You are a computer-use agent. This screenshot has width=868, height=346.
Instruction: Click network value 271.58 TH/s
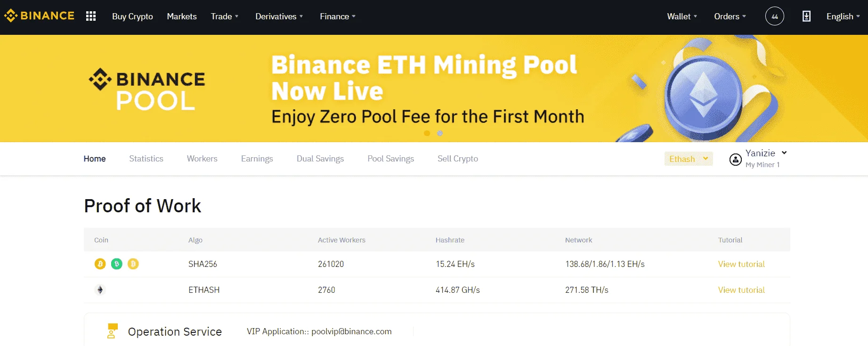coord(587,290)
